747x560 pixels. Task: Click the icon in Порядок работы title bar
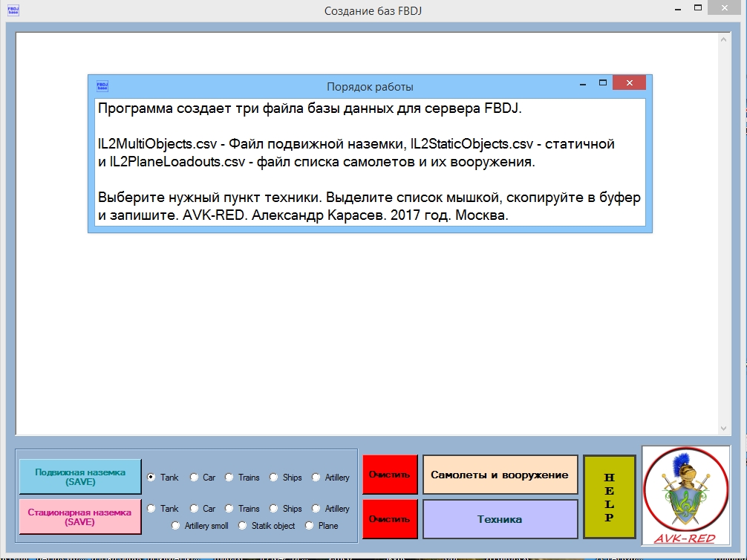[102, 86]
